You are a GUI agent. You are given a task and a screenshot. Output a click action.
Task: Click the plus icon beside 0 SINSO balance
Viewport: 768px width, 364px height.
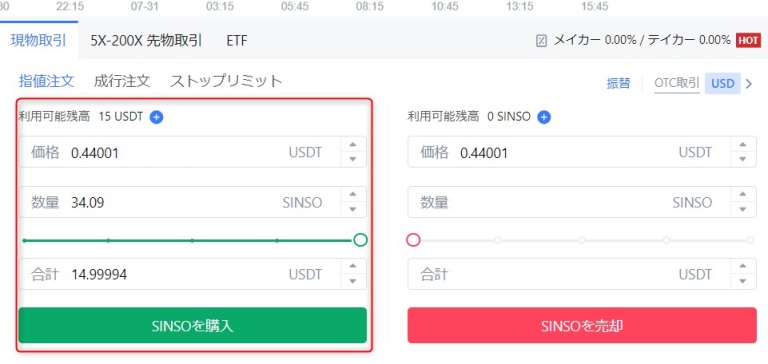pyautogui.click(x=544, y=117)
